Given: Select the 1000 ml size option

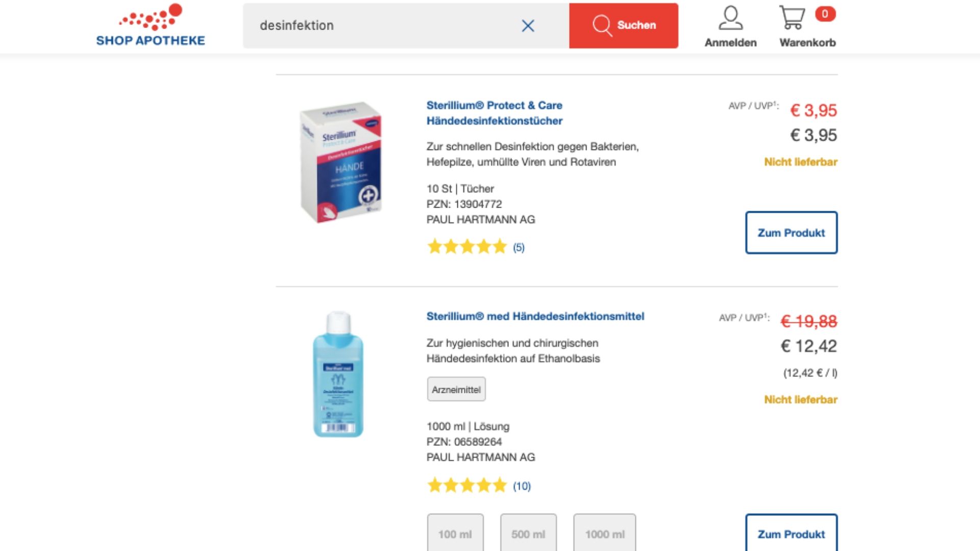Looking at the screenshot, I should point(605,534).
